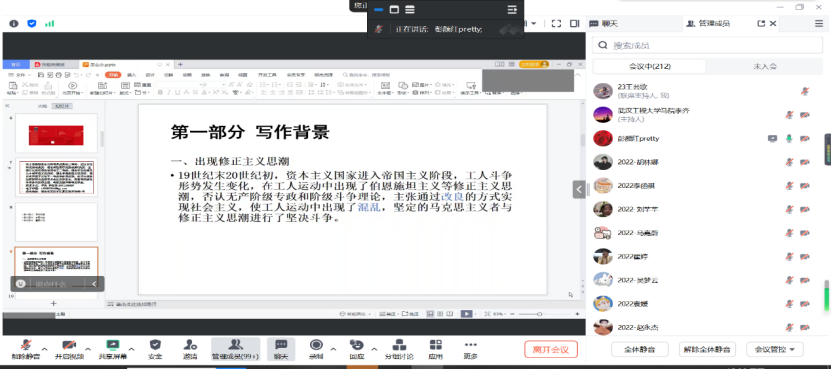Collapse side panel with the chevron handle
Viewport: 831px width, 369px height.
pos(579,189)
